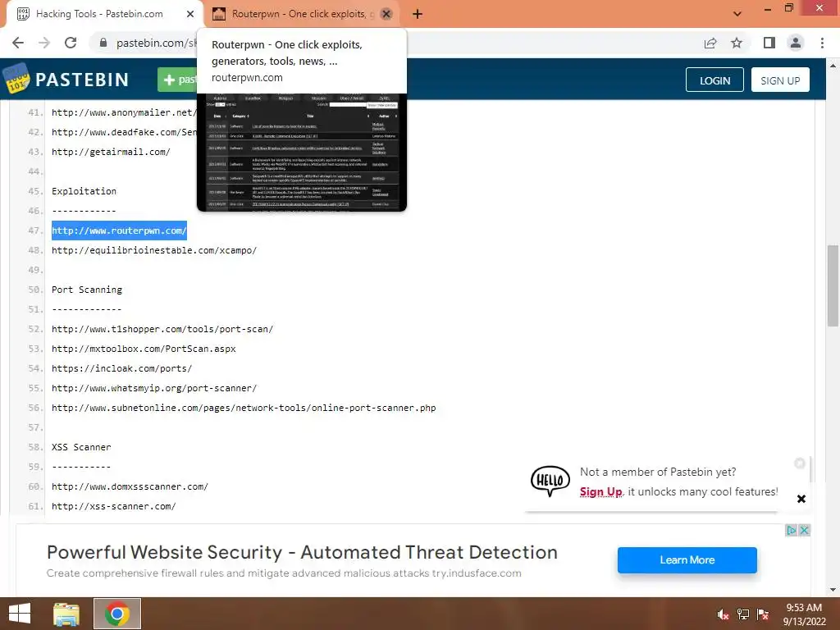This screenshot has width=840, height=630.
Task: Click the scrollbar up arrow
Action: click(833, 66)
